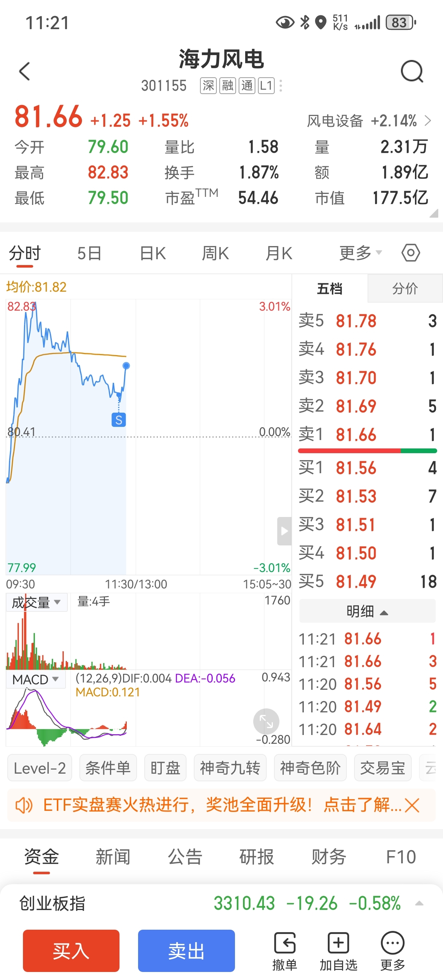Tap the fullscreen expand chart icon
The width and height of the screenshot is (443, 980).
click(x=266, y=721)
